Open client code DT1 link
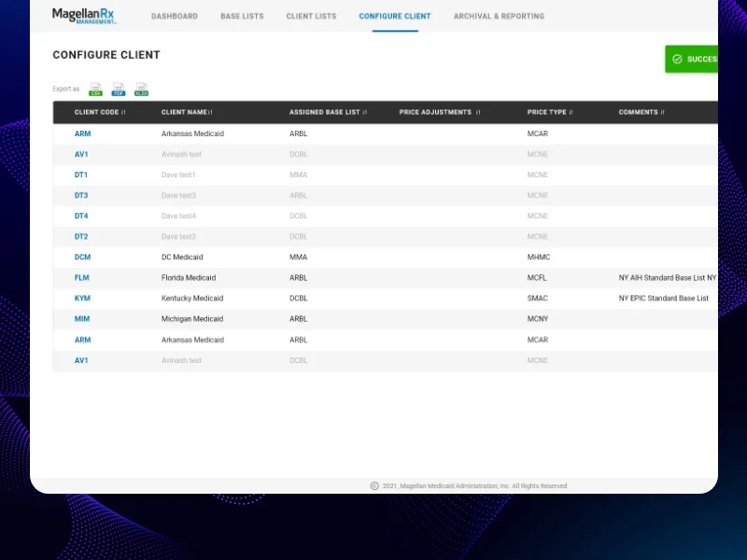747x560 pixels. click(x=81, y=175)
